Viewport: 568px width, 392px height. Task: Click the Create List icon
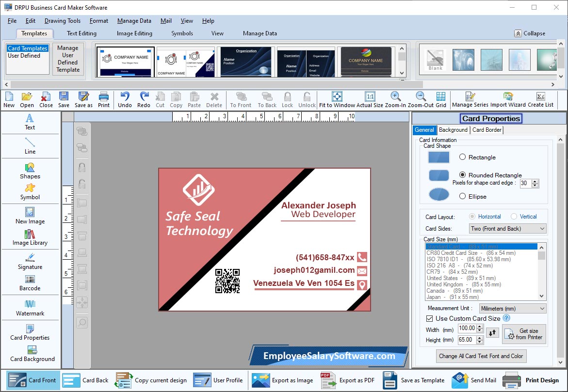540,99
